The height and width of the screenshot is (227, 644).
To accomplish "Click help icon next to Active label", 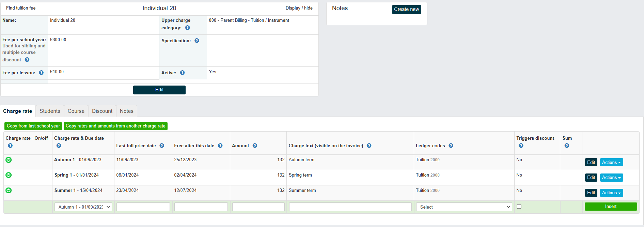I will pos(182,73).
